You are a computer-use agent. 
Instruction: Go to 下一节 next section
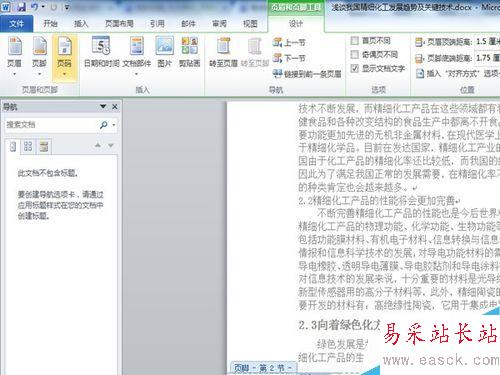(289, 58)
